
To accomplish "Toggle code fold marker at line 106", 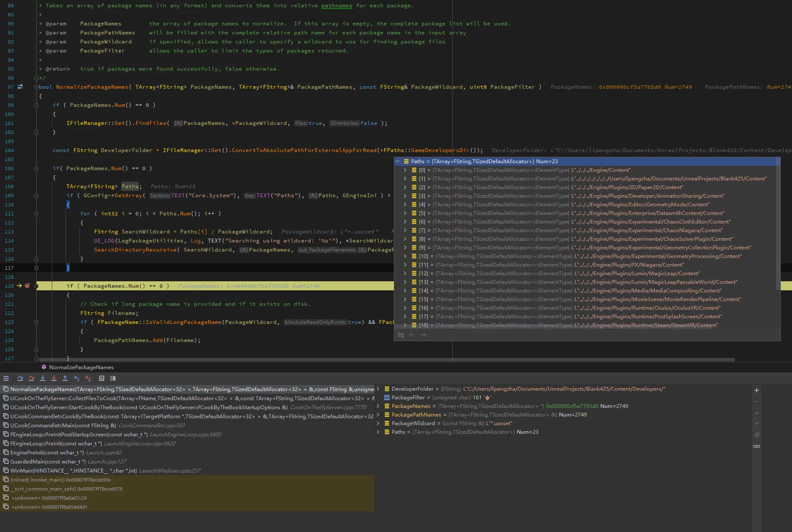I will tap(36, 168).
